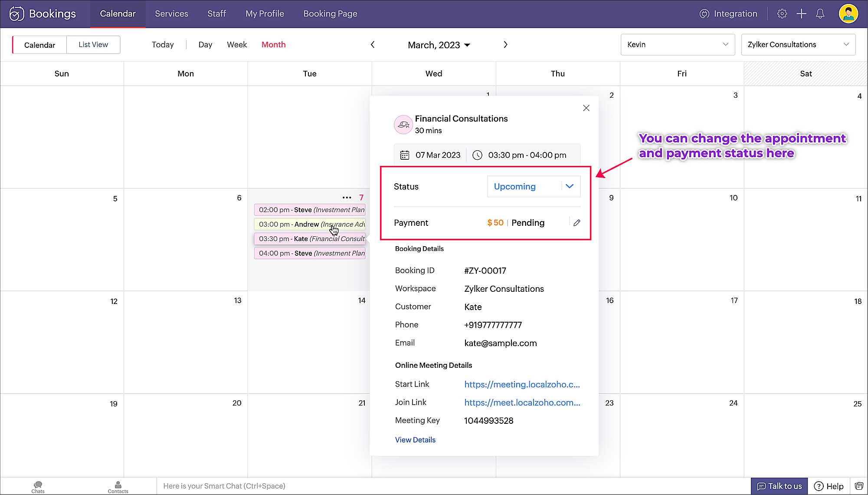This screenshot has width=868, height=495.
Task: Open the Services tab
Action: [171, 14]
